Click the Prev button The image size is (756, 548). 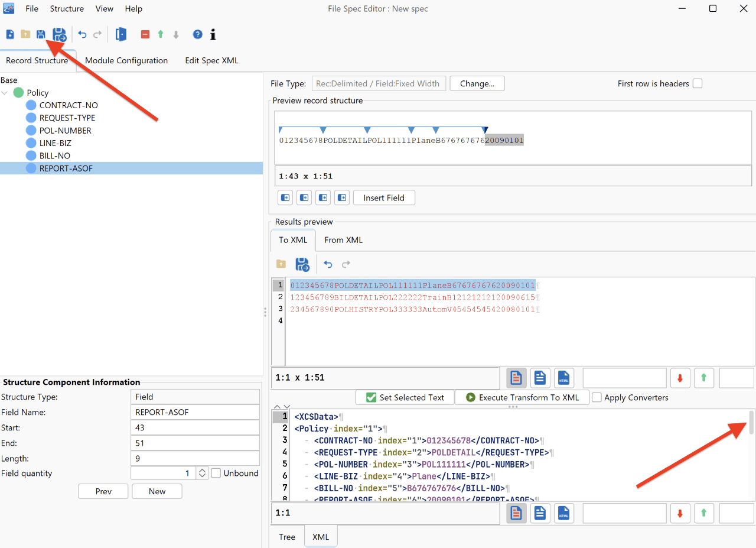tap(103, 491)
